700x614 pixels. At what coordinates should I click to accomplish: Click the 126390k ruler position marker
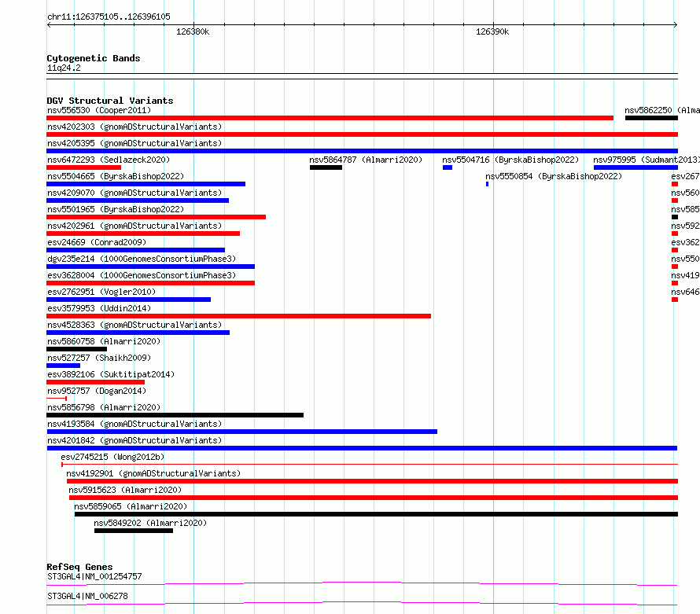pyautogui.click(x=492, y=31)
